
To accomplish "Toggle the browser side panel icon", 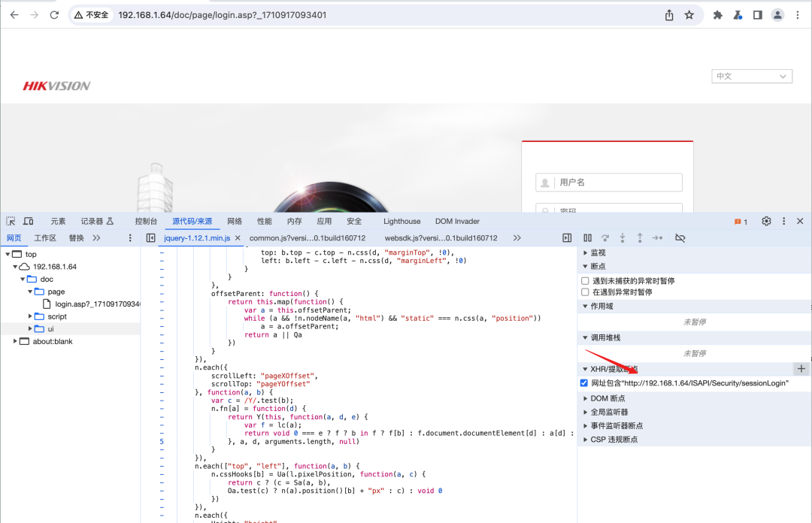I will coord(758,15).
